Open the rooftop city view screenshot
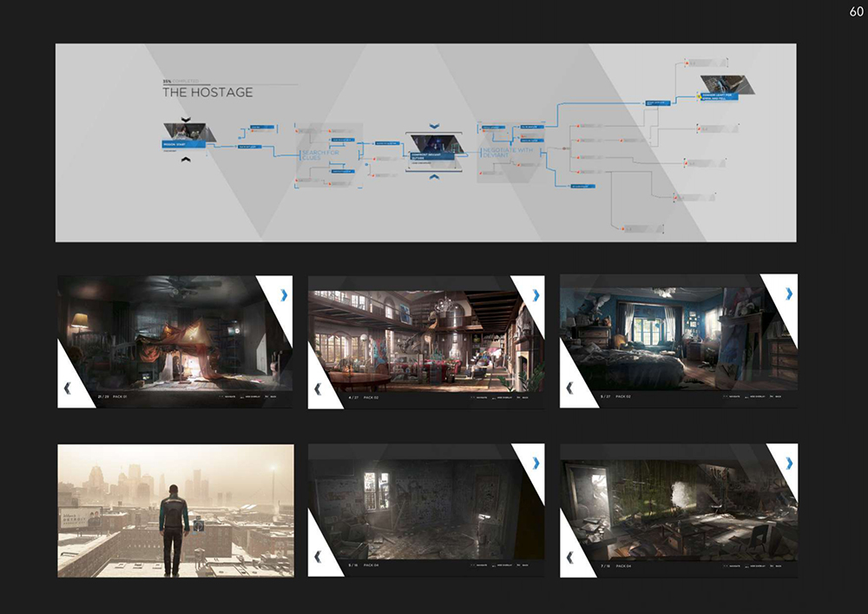 tap(175, 511)
